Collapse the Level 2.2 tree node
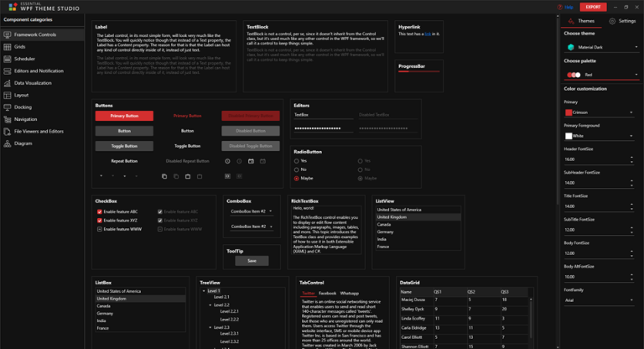 tap(210, 305)
